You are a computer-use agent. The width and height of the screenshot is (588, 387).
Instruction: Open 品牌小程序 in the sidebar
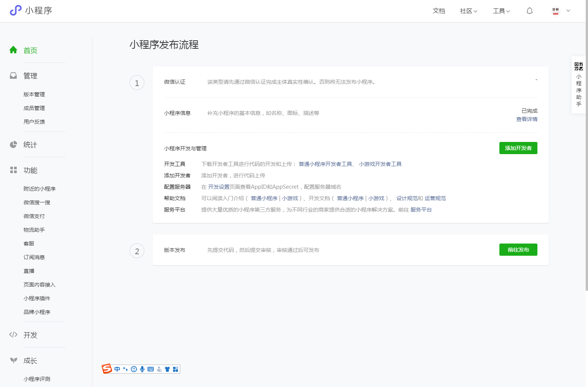[37, 312]
